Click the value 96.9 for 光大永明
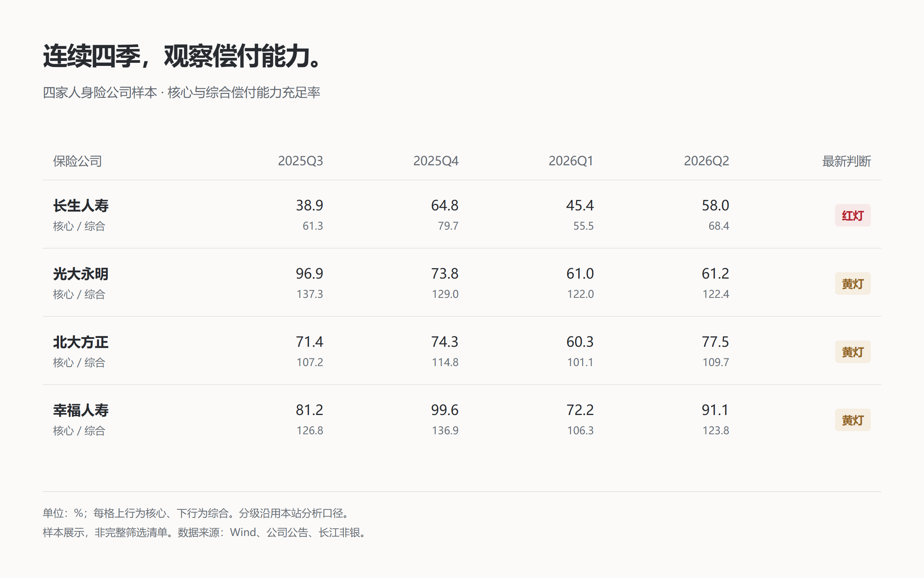The image size is (924, 578). [x=309, y=274]
